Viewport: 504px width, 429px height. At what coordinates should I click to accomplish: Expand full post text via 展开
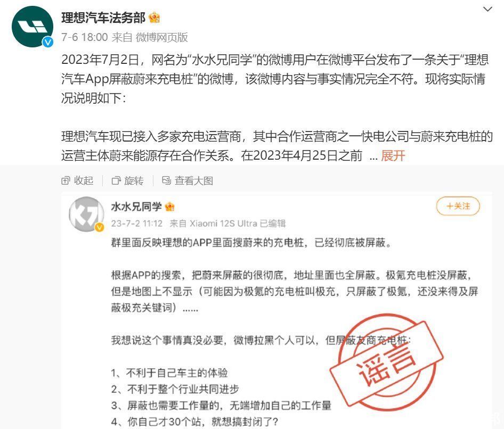[x=393, y=156]
